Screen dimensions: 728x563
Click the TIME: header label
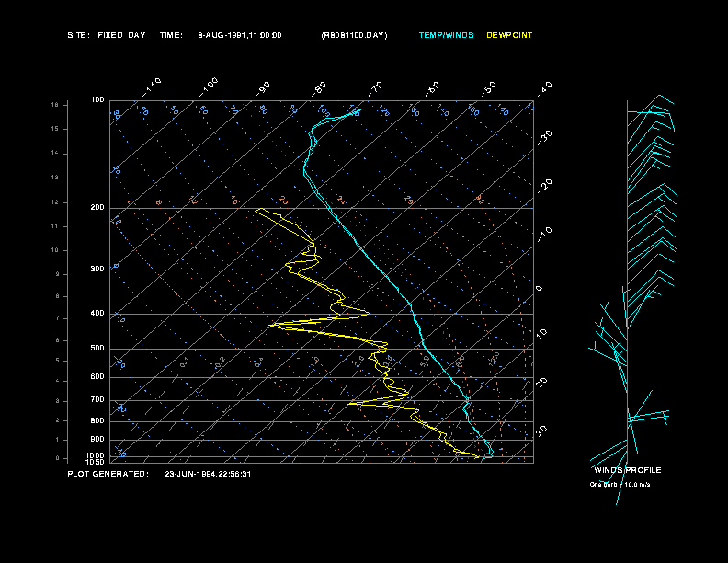tap(171, 35)
